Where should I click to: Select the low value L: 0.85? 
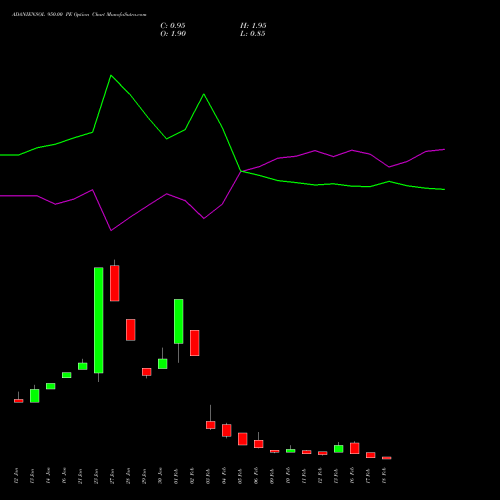pos(253,34)
